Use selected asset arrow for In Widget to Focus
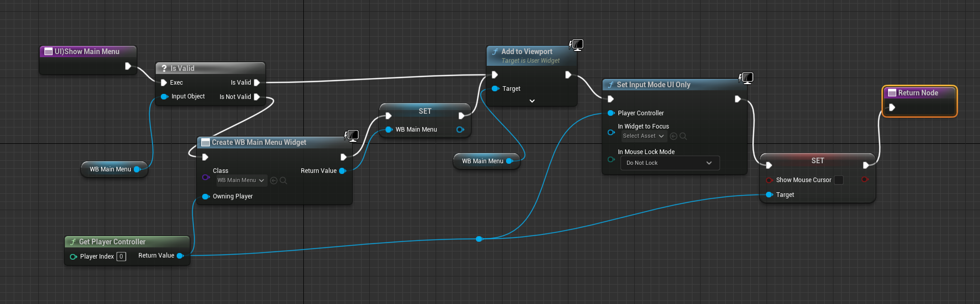The image size is (980, 304). [x=674, y=136]
